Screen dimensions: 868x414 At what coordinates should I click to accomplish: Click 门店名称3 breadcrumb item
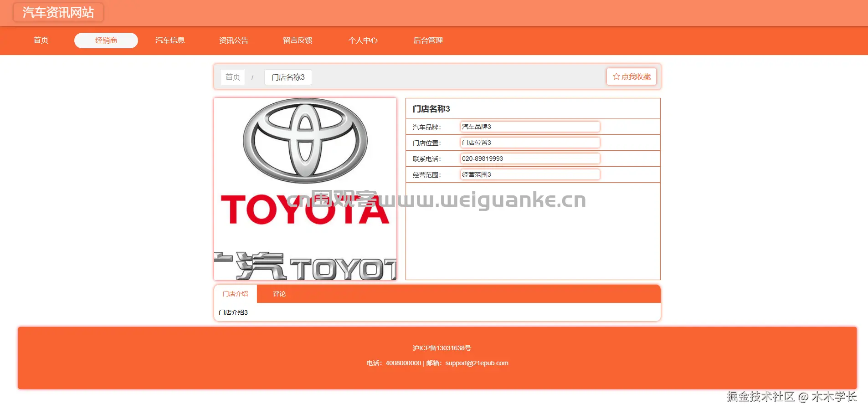coord(288,77)
